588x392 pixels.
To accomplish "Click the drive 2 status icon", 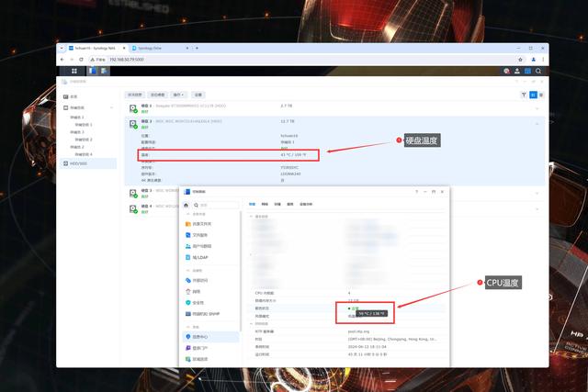I will (133, 124).
